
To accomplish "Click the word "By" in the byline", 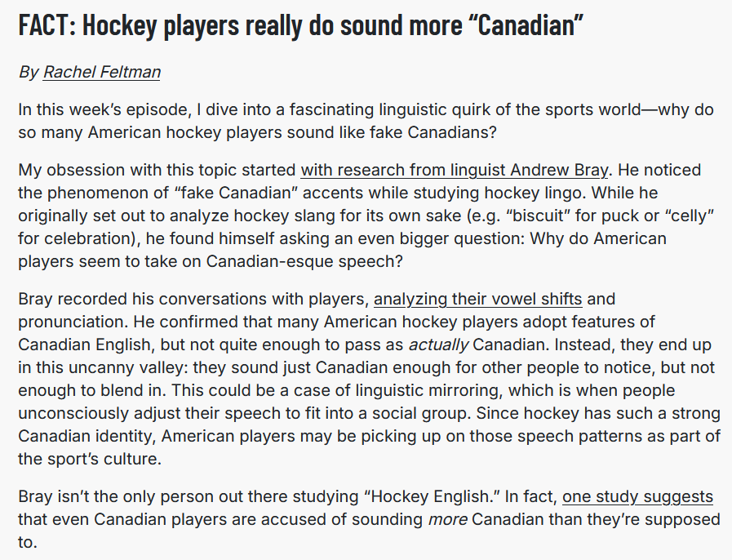I will [x=29, y=72].
